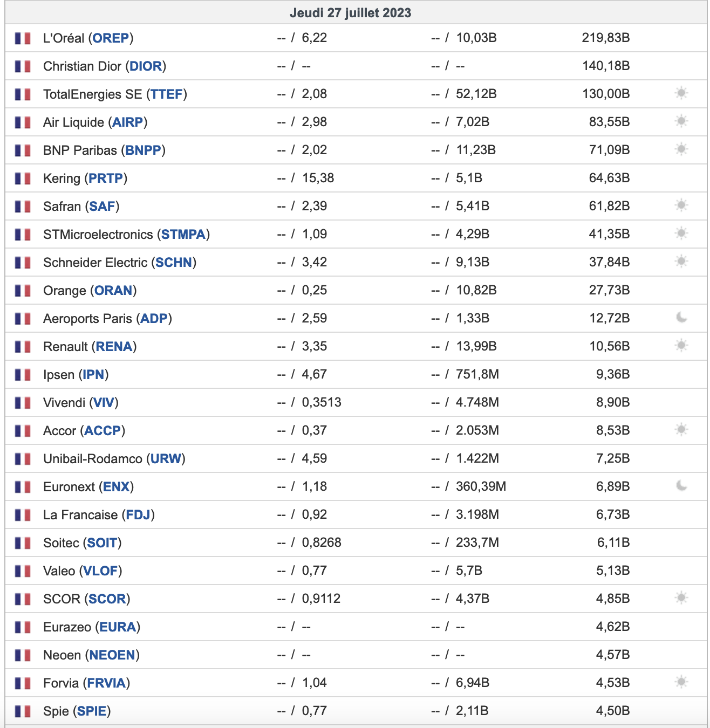Click the sun icon in Forvia row
Viewport: 710px width, 728px height.
(681, 682)
